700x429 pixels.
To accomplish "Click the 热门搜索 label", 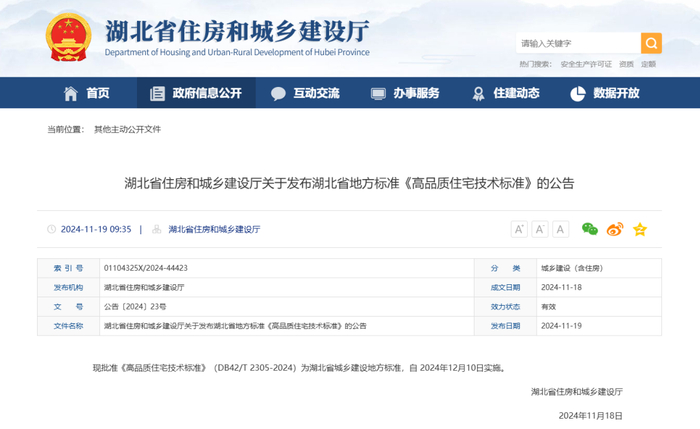I will 535,64.
